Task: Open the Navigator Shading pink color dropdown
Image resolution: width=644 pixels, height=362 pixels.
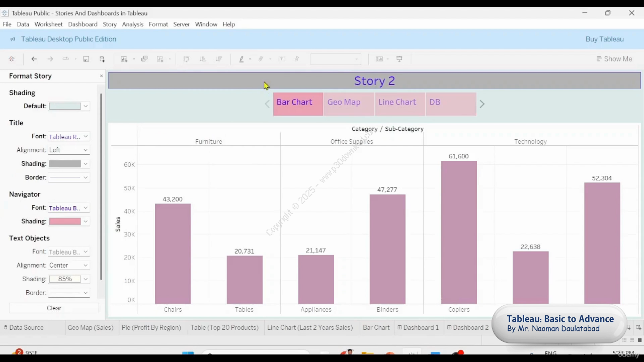Action: click(x=69, y=221)
